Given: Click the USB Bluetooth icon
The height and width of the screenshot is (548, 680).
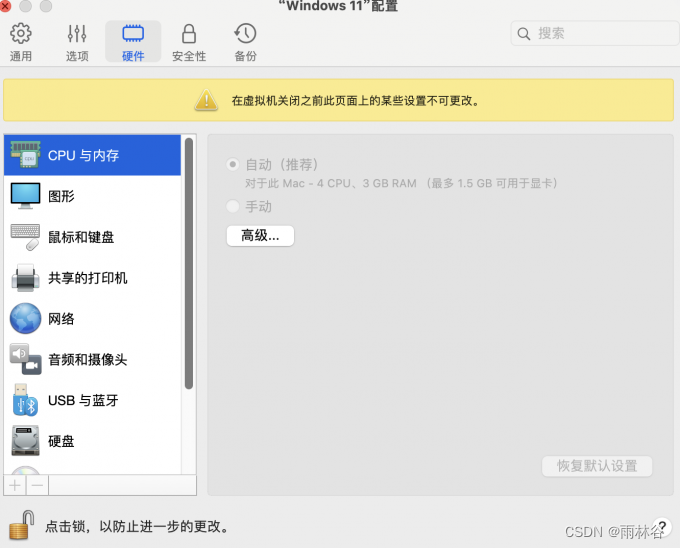Looking at the screenshot, I should pos(24,400).
